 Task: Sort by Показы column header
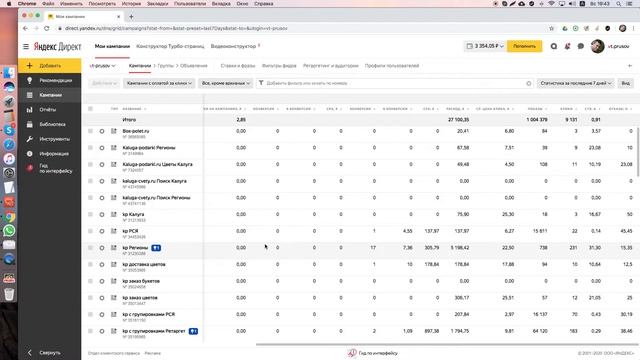tap(537, 109)
